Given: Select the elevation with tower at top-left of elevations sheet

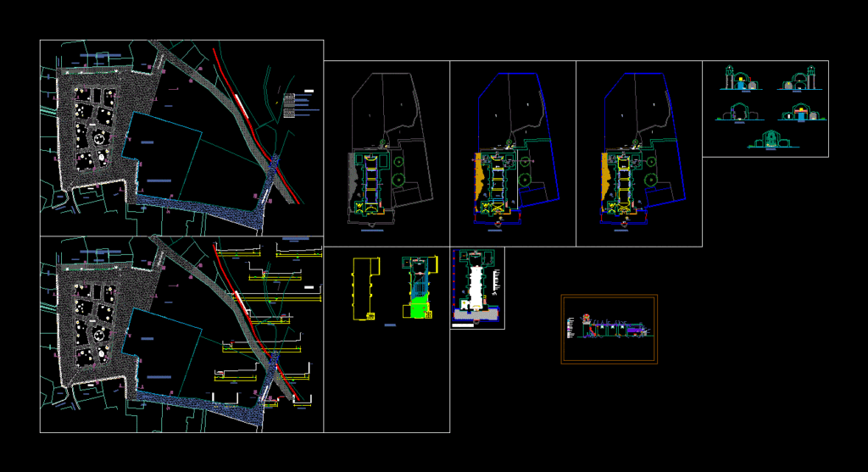Looking at the screenshot, I should pos(741,78).
